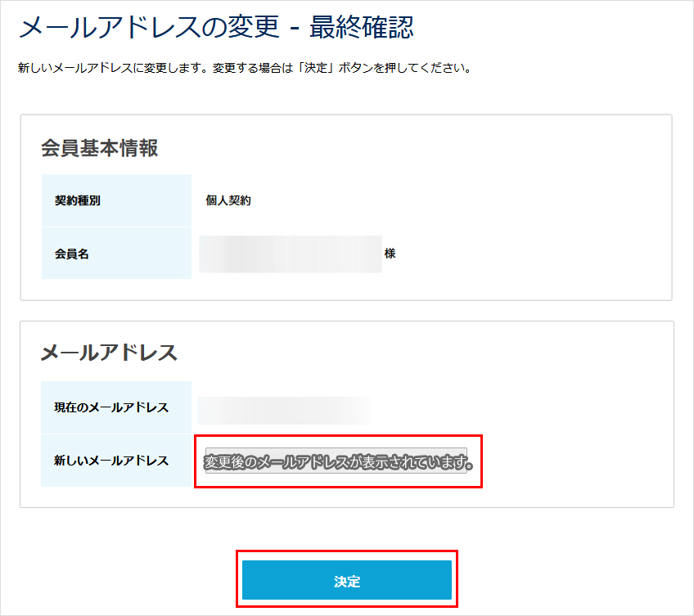This screenshot has height=616, width=694.
Task: Click 最終確認 in the page title
Action: click(362, 29)
